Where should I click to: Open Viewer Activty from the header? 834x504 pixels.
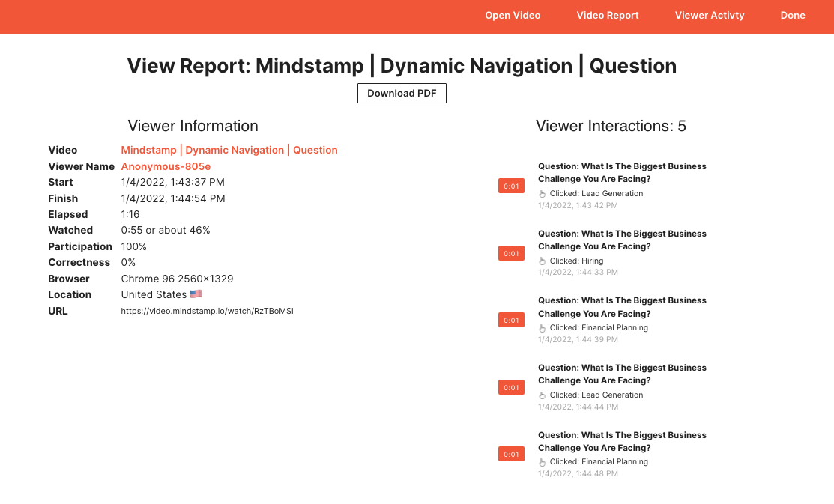(x=710, y=15)
